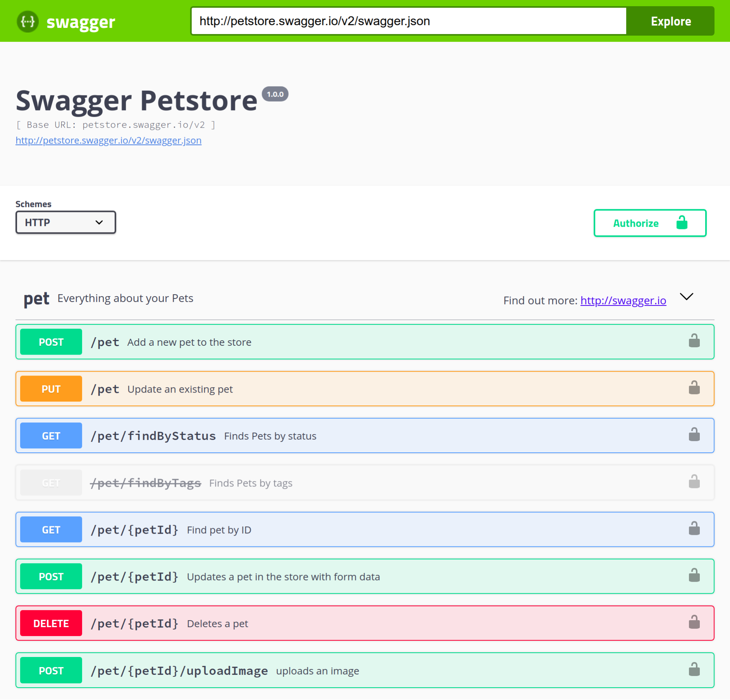730x700 pixels.
Task: Click lock icon on GET /pet/{petId} row
Action: tap(694, 529)
